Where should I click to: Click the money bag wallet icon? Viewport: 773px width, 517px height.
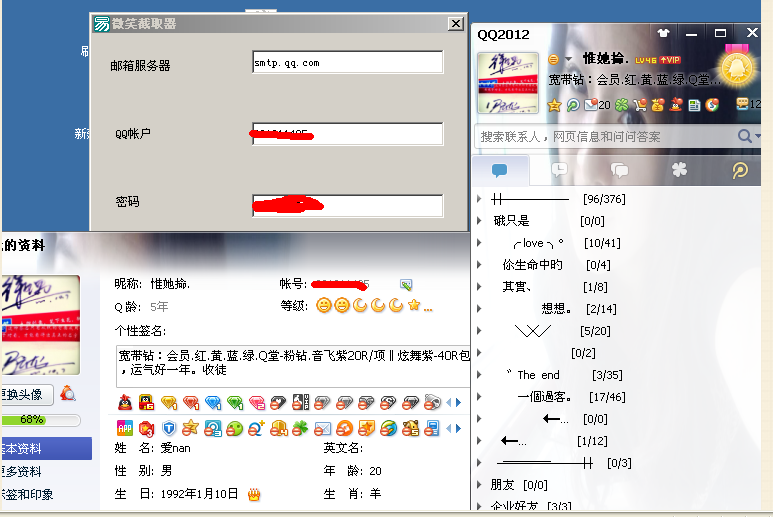[658, 105]
